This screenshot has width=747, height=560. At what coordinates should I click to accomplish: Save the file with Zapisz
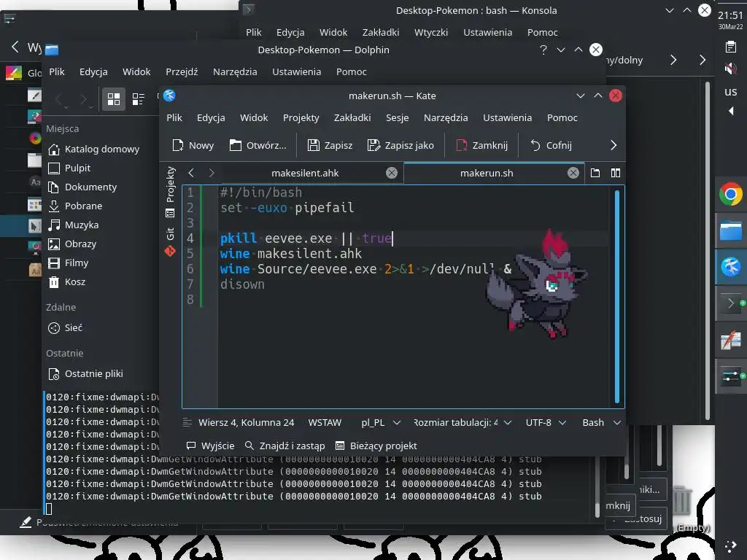(330, 145)
